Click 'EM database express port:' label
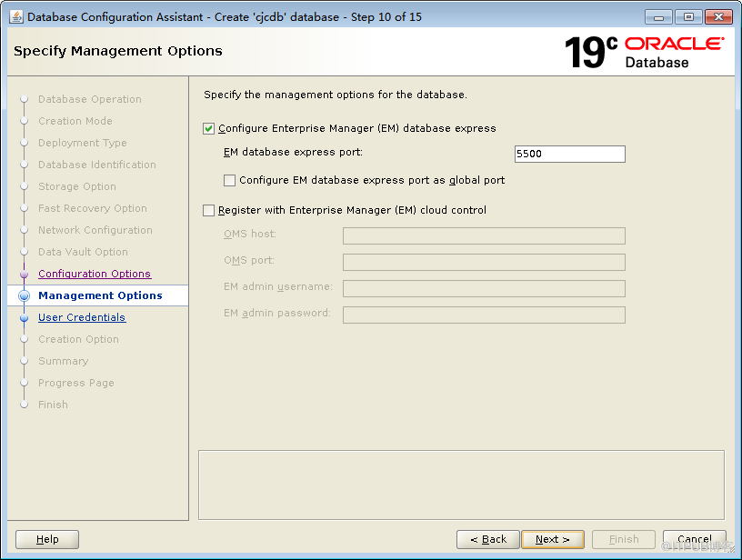The height and width of the screenshot is (560, 742). [293, 153]
